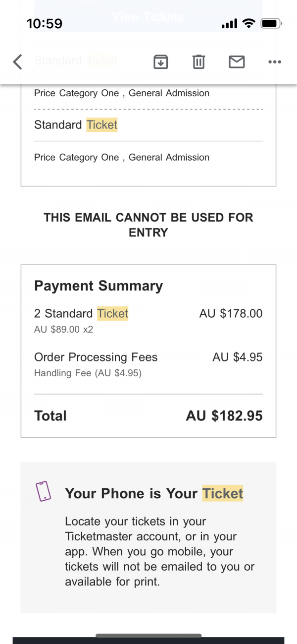Tap the Wi-Fi status icon
The width and height of the screenshot is (297, 644).
(249, 23)
